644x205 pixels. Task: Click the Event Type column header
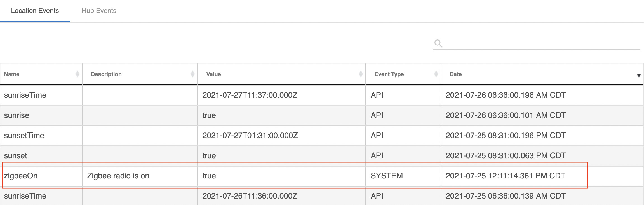click(x=389, y=74)
